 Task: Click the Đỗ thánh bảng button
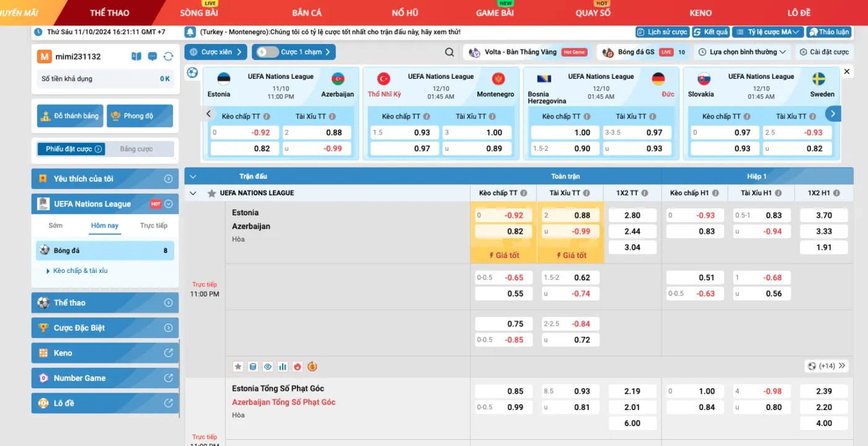point(70,116)
